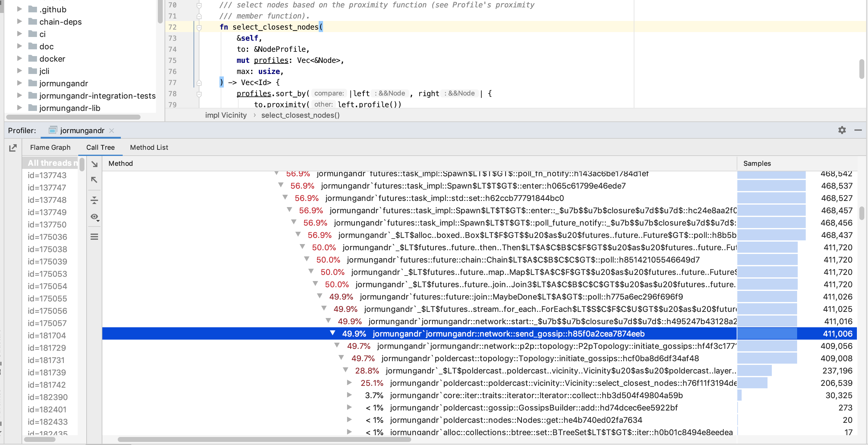This screenshot has height=445, width=868.
Task: Switch to Flame Graph tab
Action: 50,147
